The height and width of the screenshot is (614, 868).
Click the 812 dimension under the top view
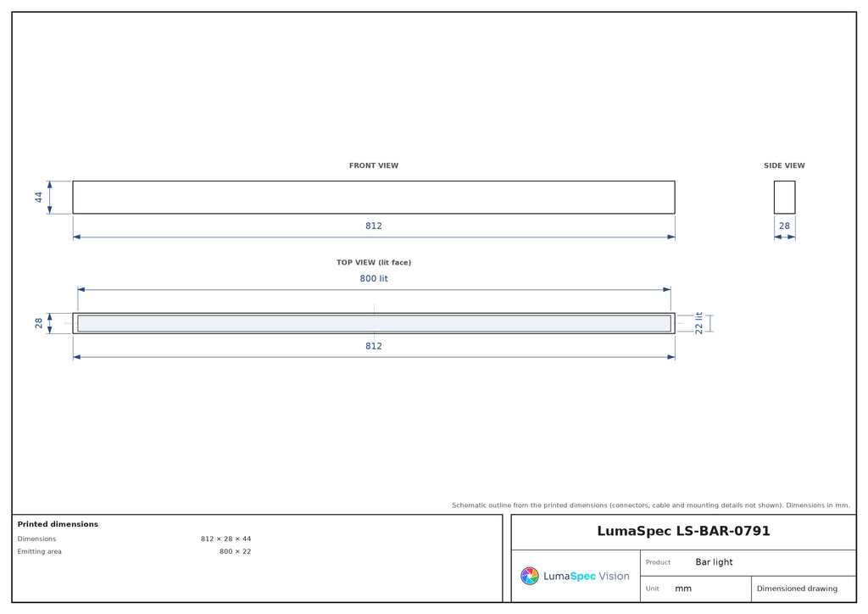pyautogui.click(x=374, y=346)
